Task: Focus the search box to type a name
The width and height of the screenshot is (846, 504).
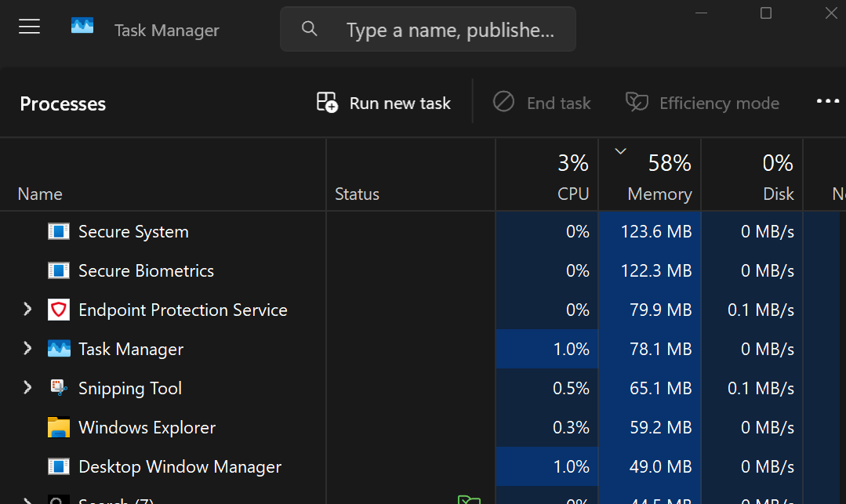Action: coord(428,29)
